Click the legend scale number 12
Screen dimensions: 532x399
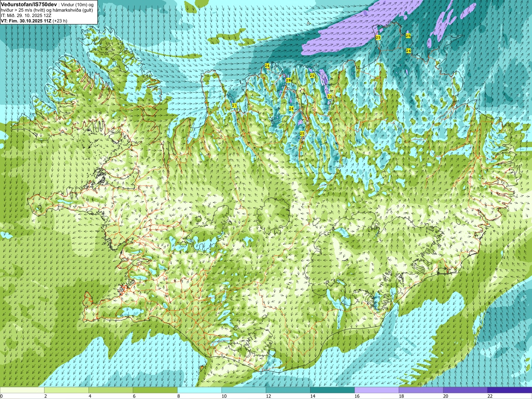(x=268, y=396)
